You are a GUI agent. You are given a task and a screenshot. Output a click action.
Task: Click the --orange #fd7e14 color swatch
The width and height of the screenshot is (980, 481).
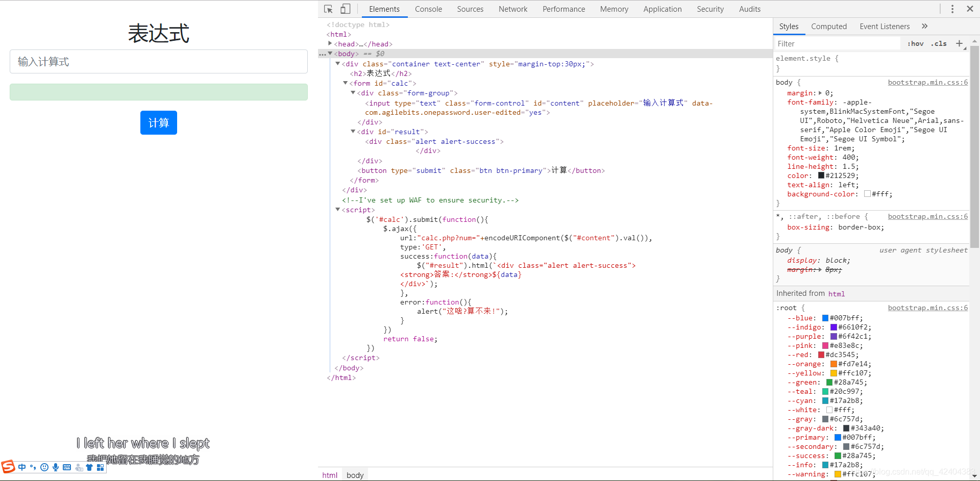click(834, 364)
